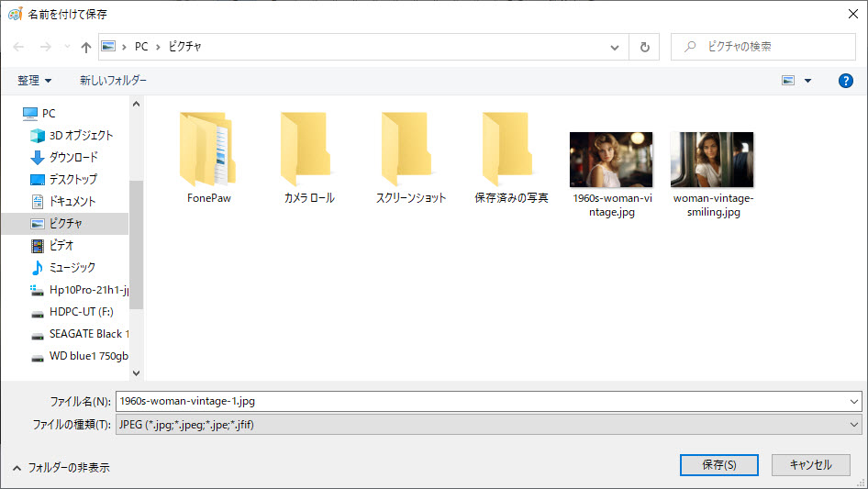
Task: Click the blue help question mark icon
Action: (x=846, y=81)
